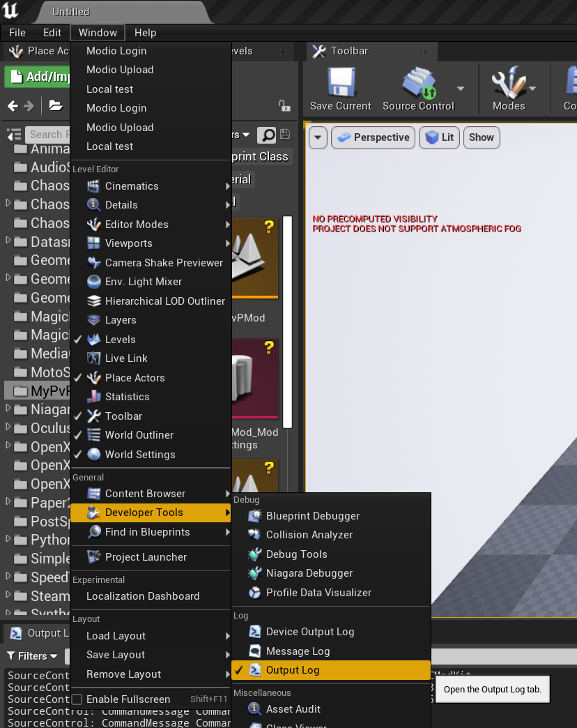Launch the Collision Analyzer tool
Screen dimensions: 577x728
click(309, 535)
